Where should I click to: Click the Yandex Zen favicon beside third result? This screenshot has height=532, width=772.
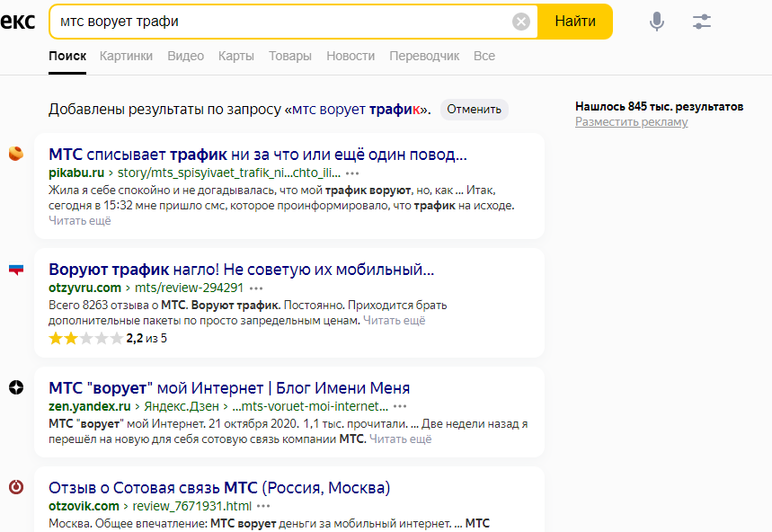coord(15,387)
